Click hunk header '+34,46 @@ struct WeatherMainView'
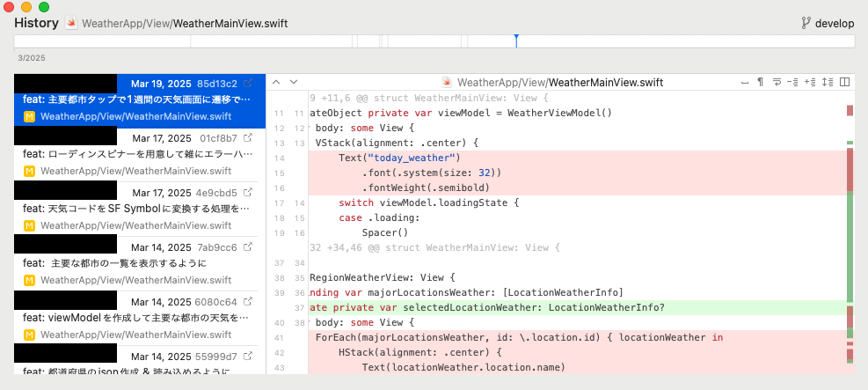This screenshot has width=868, height=390. [434, 247]
